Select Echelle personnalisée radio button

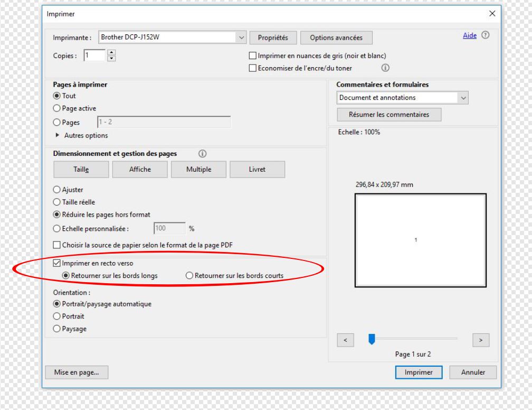click(56, 229)
